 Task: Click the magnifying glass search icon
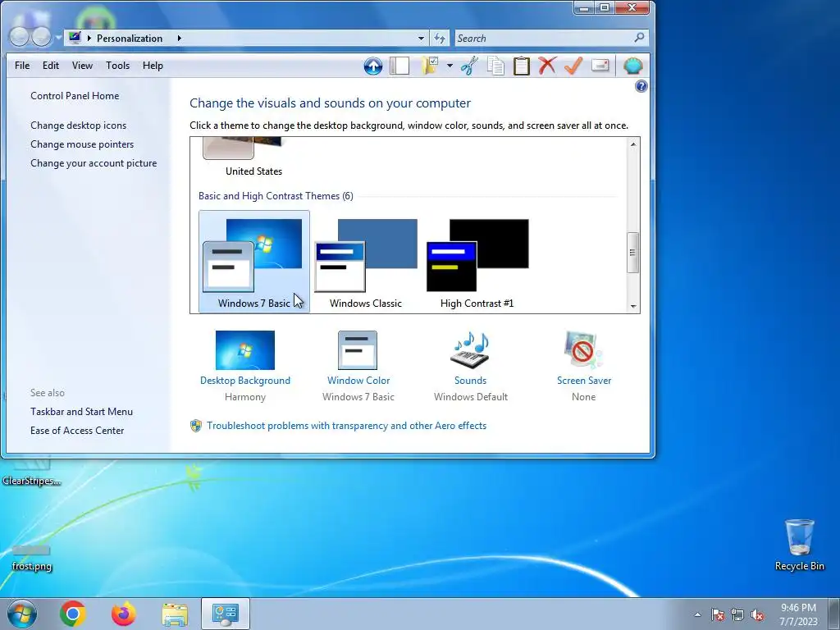coord(639,38)
